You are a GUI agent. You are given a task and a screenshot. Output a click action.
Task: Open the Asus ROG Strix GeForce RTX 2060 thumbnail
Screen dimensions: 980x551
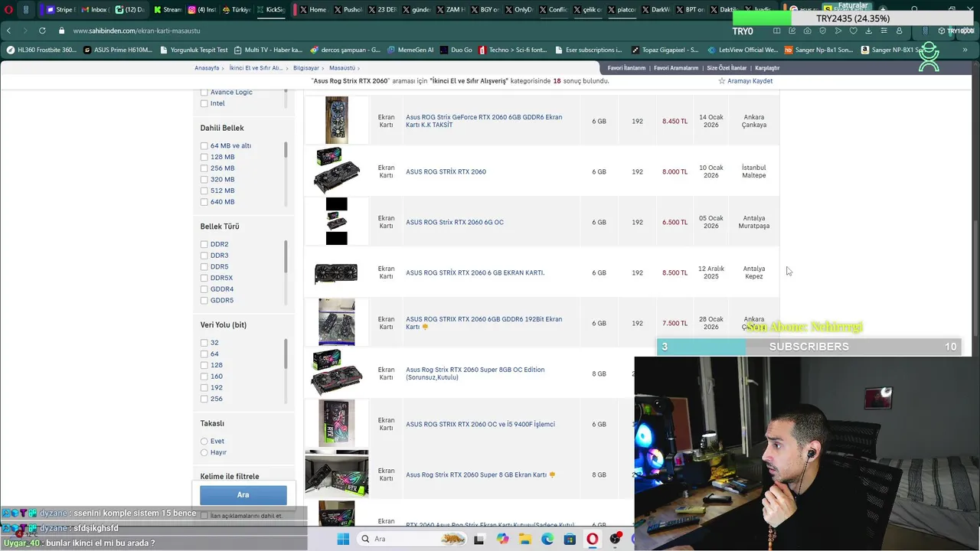pos(336,120)
